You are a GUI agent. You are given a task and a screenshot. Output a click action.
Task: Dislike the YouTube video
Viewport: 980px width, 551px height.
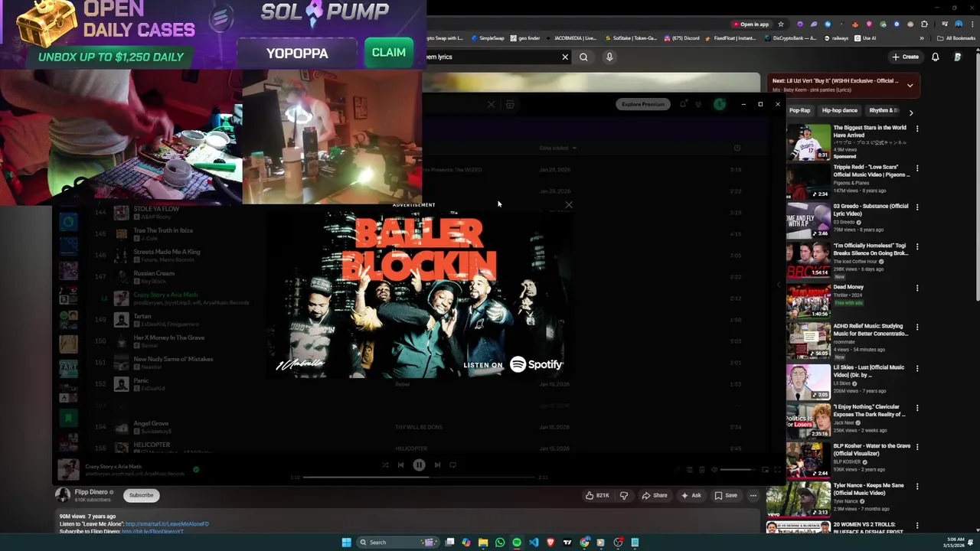tap(624, 495)
